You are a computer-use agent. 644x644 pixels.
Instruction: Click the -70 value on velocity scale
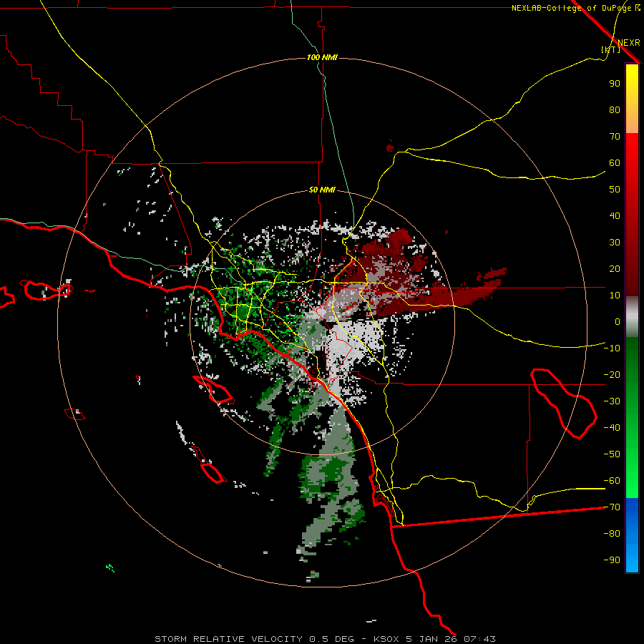[x=612, y=507]
